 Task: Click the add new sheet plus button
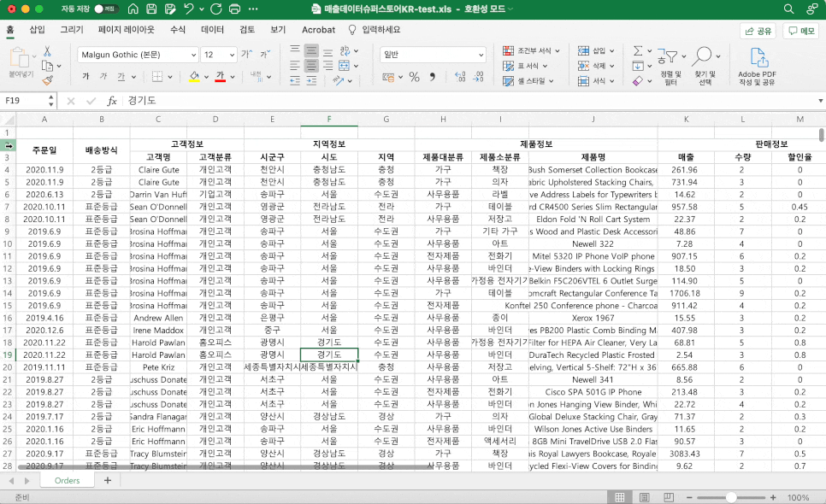[x=108, y=480]
